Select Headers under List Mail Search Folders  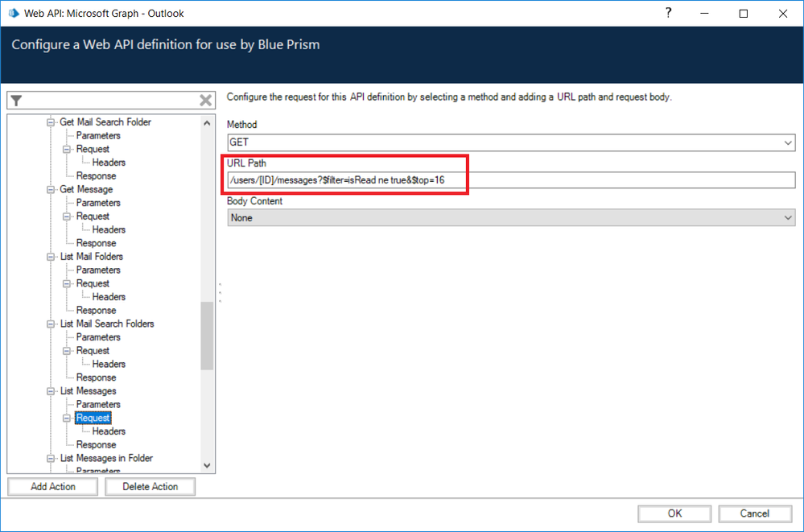pyautogui.click(x=109, y=365)
